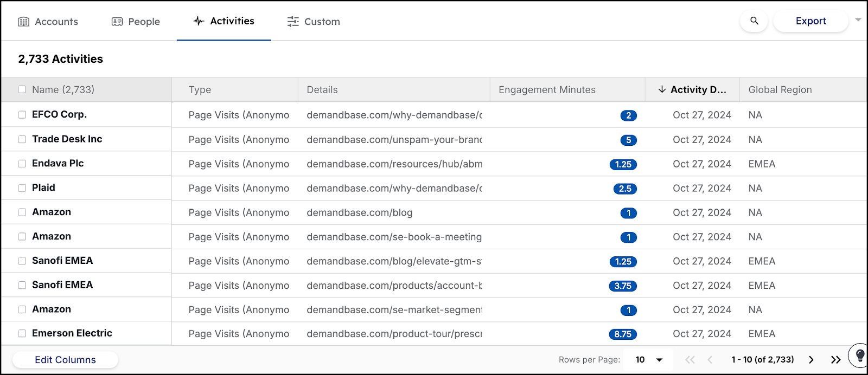Click demandbase.com/product-tour details cell

coord(394,334)
